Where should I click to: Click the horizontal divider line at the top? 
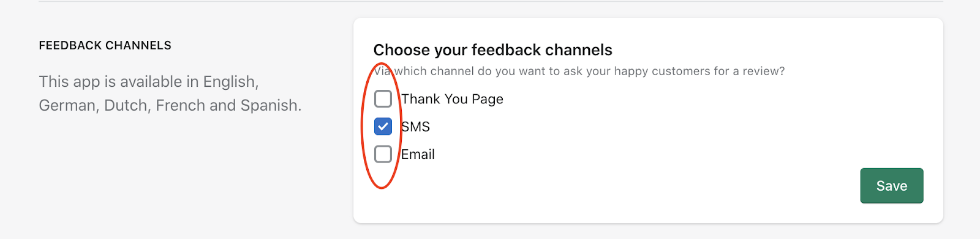491,1
